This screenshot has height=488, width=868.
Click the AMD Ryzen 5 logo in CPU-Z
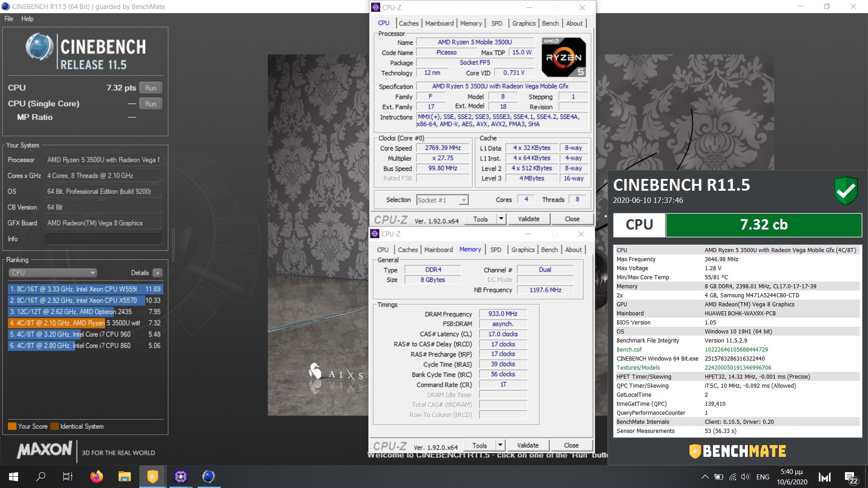(x=564, y=57)
